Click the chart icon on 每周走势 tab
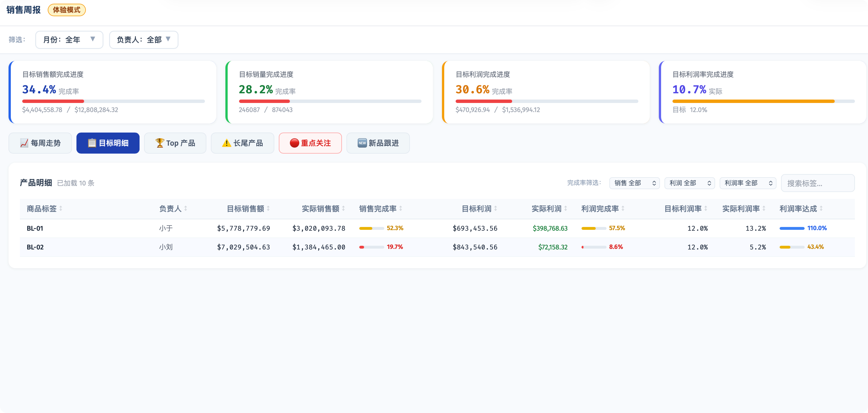The width and height of the screenshot is (868, 413). (24, 143)
